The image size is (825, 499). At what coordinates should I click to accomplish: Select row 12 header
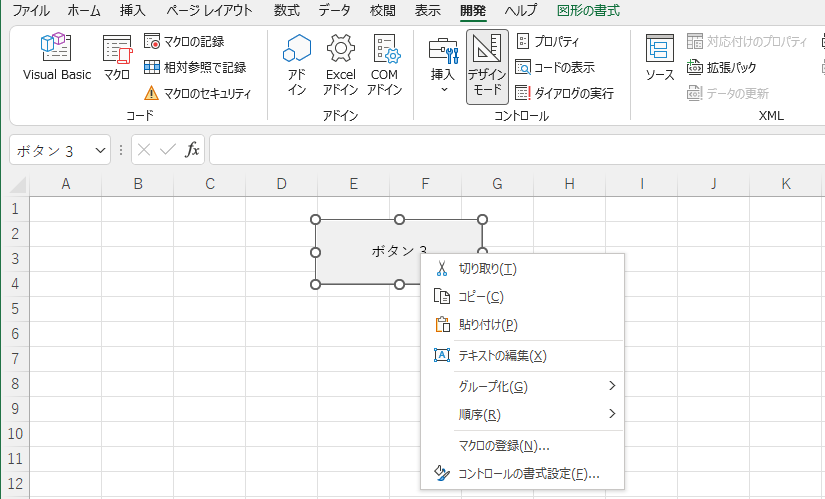[x=15, y=484]
